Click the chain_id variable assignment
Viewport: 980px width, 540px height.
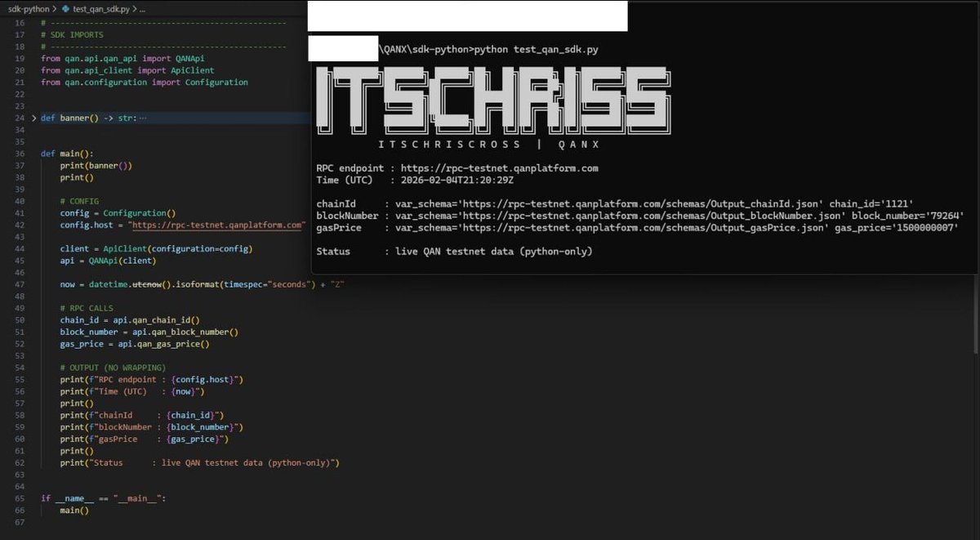[x=78, y=319]
